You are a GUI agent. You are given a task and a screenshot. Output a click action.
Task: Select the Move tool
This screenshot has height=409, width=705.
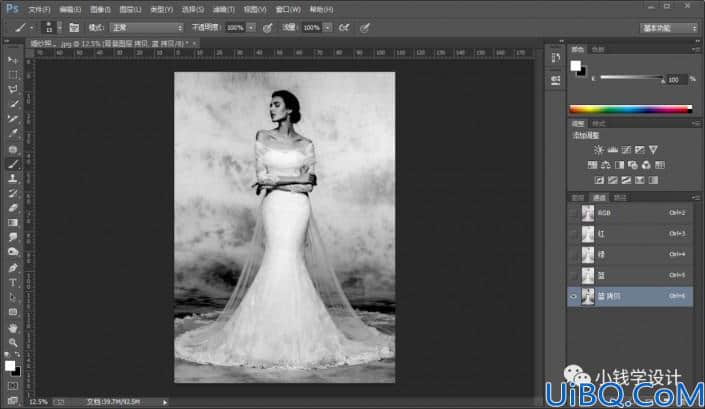coord(13,60)
